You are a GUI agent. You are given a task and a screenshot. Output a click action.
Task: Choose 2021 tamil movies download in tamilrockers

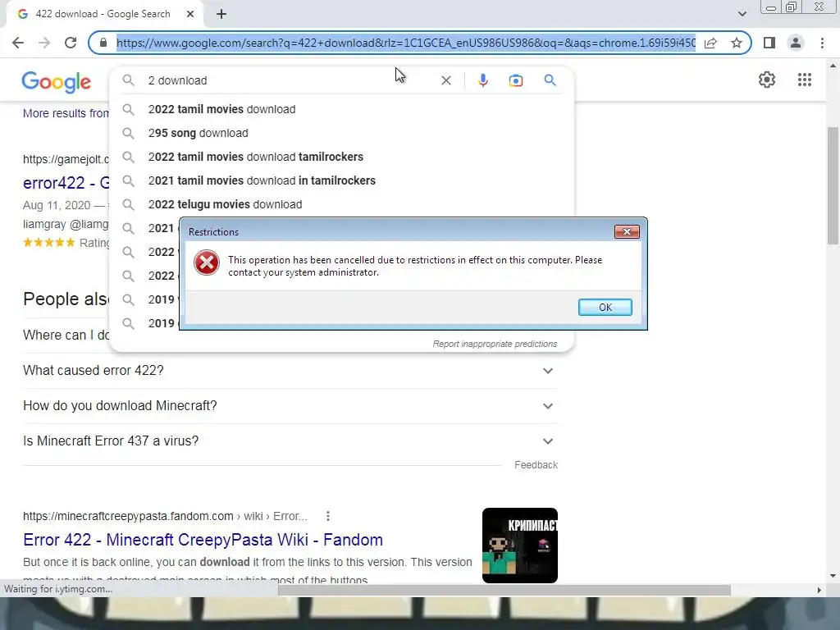coord(342,180)
